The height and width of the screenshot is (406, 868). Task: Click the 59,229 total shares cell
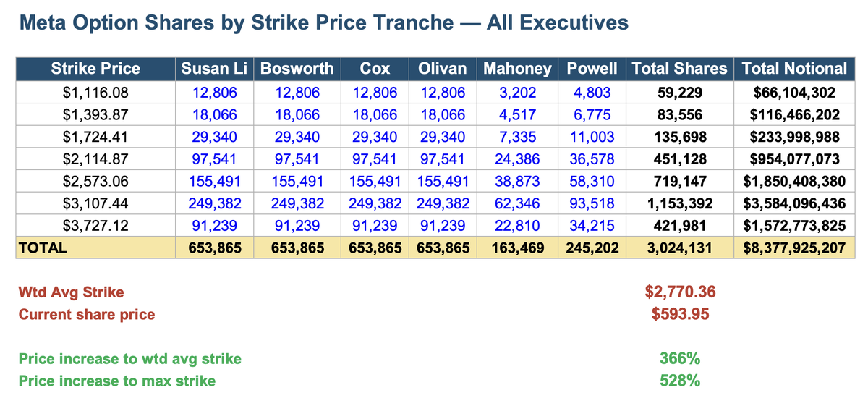[x=679, y=93]
